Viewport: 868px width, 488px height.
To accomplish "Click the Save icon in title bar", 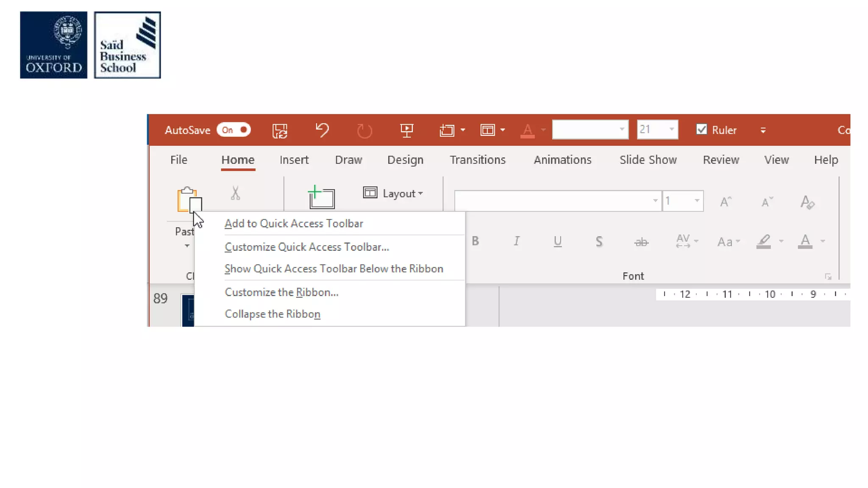I will 280,130.
